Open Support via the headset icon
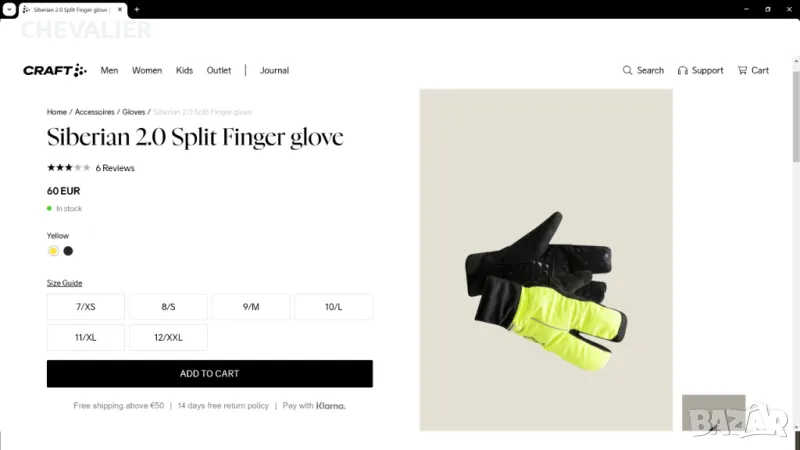This screenshot has width=800, height=450. click(682, 70)
